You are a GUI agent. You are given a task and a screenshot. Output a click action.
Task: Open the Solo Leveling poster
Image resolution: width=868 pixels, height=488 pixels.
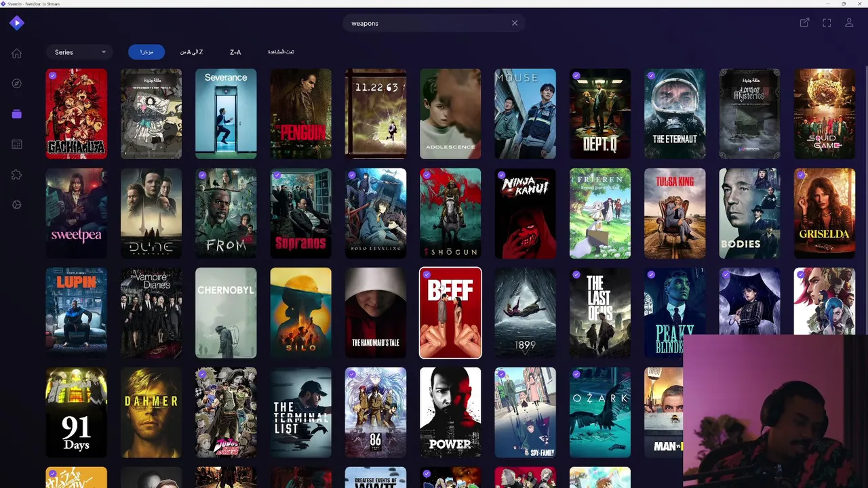pyautogui.click(x=376, y=213)
